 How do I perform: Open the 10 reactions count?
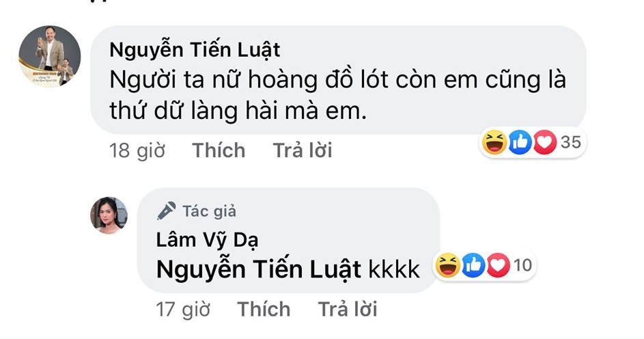(x=523, y=265)
